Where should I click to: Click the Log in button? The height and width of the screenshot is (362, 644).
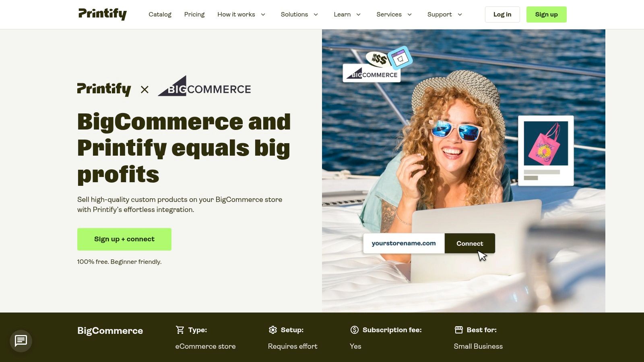(x=502, y=14)
